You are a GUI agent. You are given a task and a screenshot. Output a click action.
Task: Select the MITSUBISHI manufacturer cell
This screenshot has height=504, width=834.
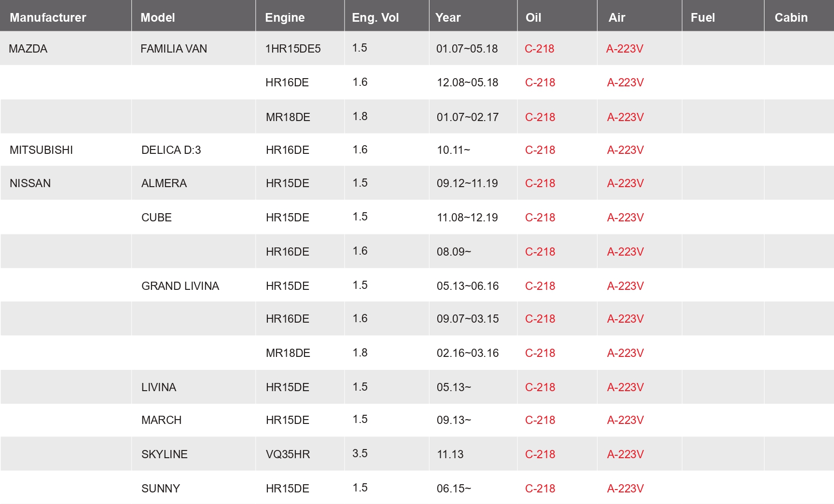point(41,150)
